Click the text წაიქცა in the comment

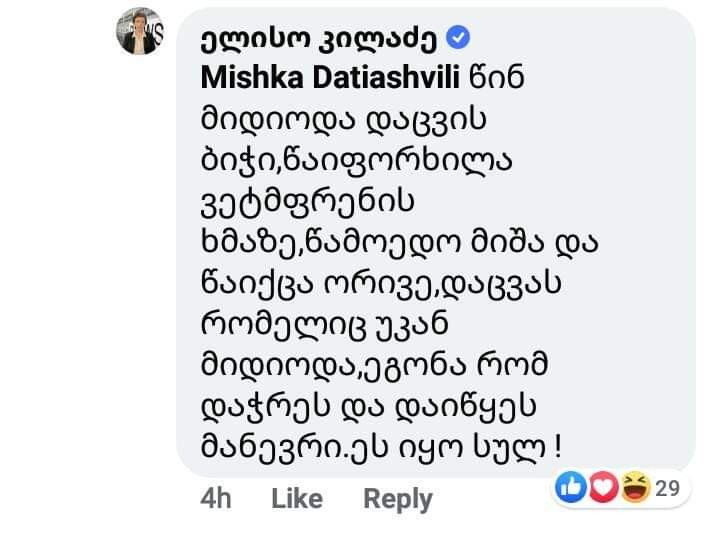pos(249,284)
